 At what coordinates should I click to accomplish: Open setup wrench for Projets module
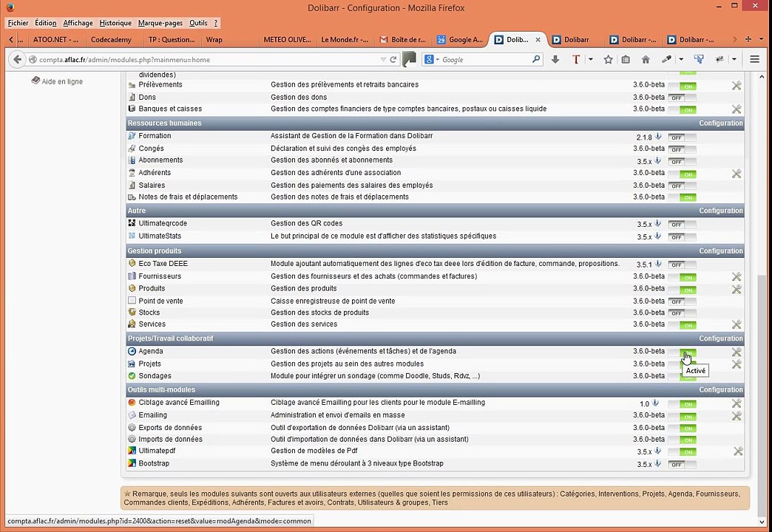[736, 364]
